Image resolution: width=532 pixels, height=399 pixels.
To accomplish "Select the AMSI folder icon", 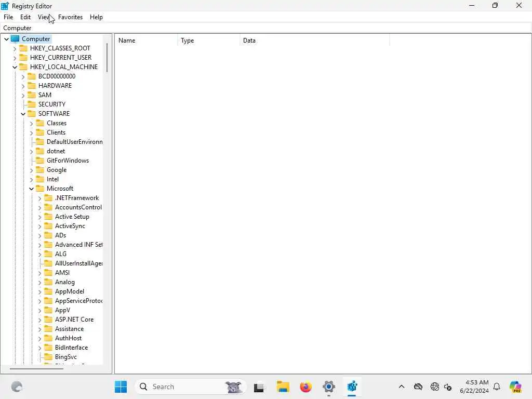I will (x=48, y=272).
